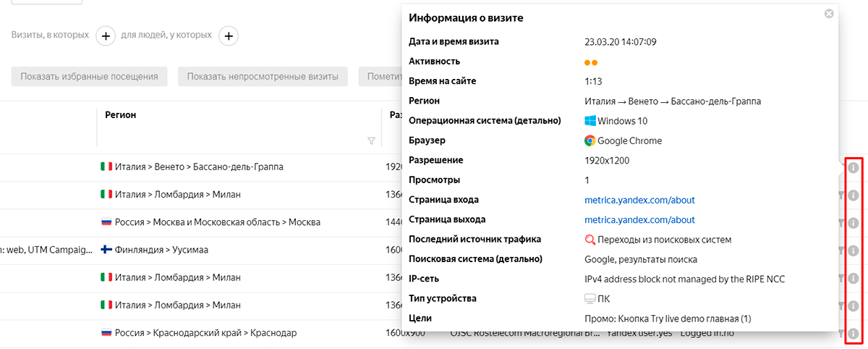868x349 pixels.
Task: Click funnel icon in first Милан row
Action: coord(841,195)
